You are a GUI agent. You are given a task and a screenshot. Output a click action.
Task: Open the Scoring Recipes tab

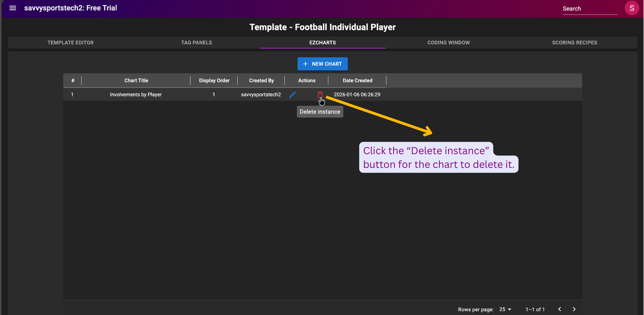coord(574,43)
